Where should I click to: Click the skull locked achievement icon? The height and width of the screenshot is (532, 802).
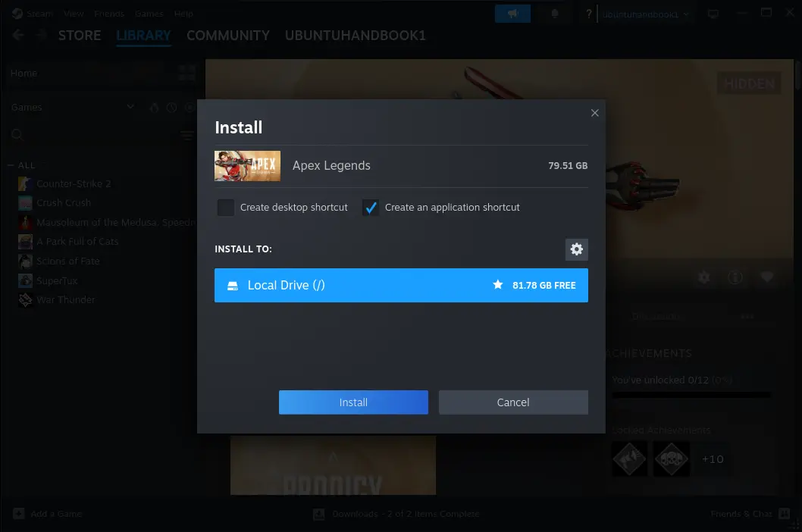click(x=671, y=458)
